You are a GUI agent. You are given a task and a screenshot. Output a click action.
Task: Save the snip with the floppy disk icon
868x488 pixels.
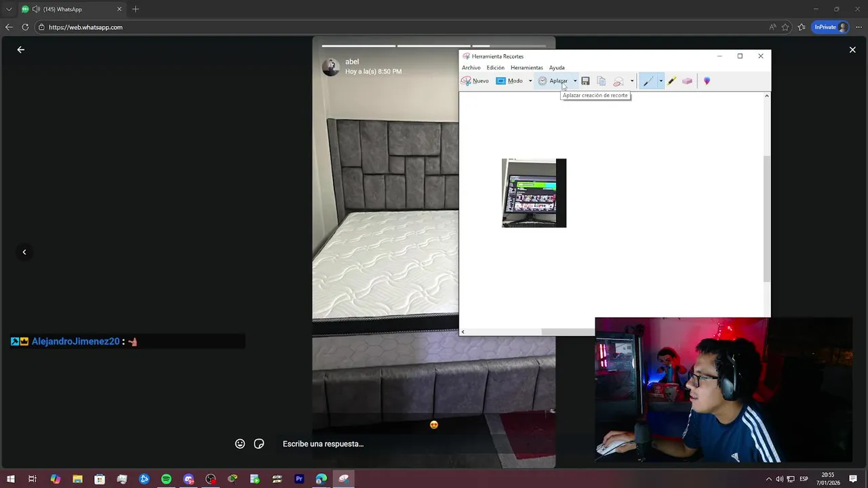pos(586,81)
